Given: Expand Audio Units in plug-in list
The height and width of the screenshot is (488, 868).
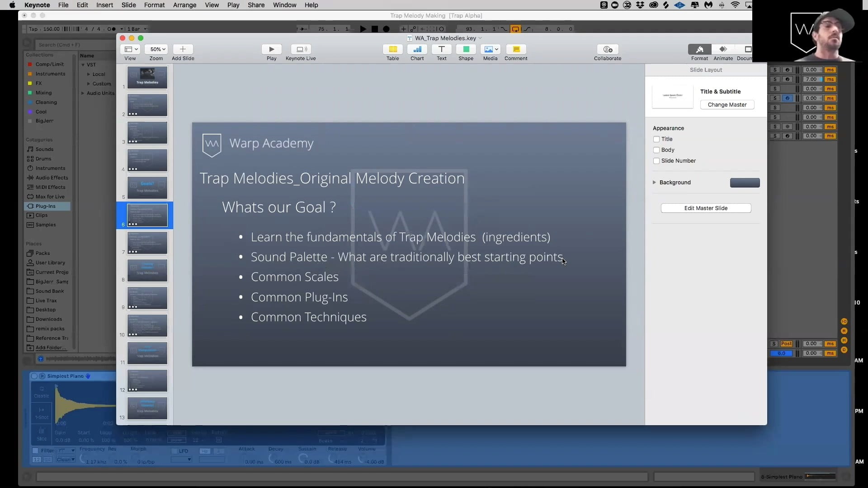Looking at the screenshot, I should pyautogui.click(x=83, y=94).
